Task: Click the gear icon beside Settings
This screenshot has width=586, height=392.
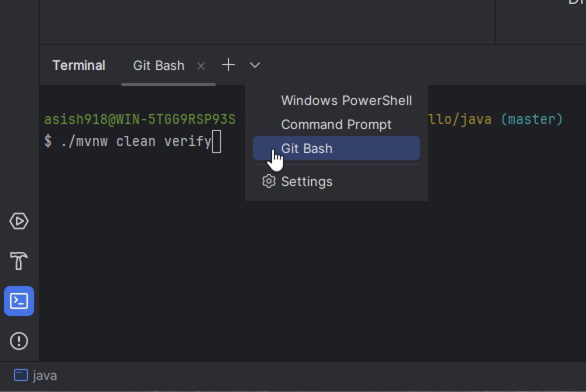Action: click(x=268, y=181)
